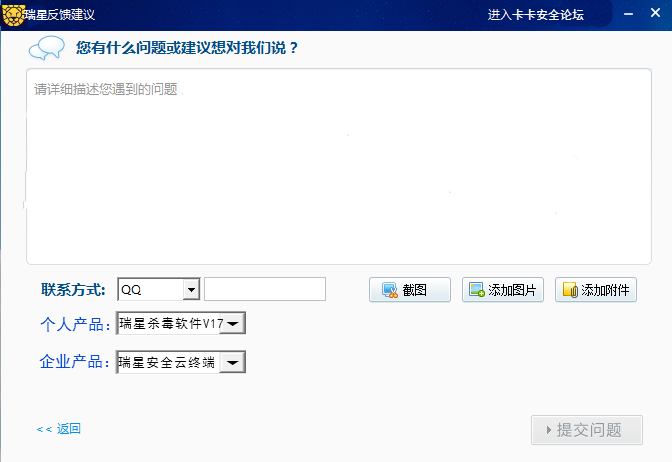Click the 企业产品 label
672x462 pixels.
(x=74, y=362)
